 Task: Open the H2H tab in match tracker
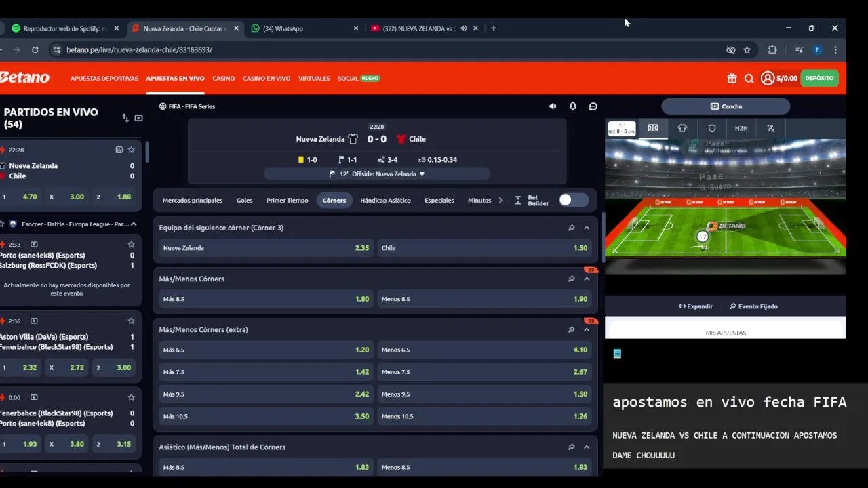click(x=741, y=128)
